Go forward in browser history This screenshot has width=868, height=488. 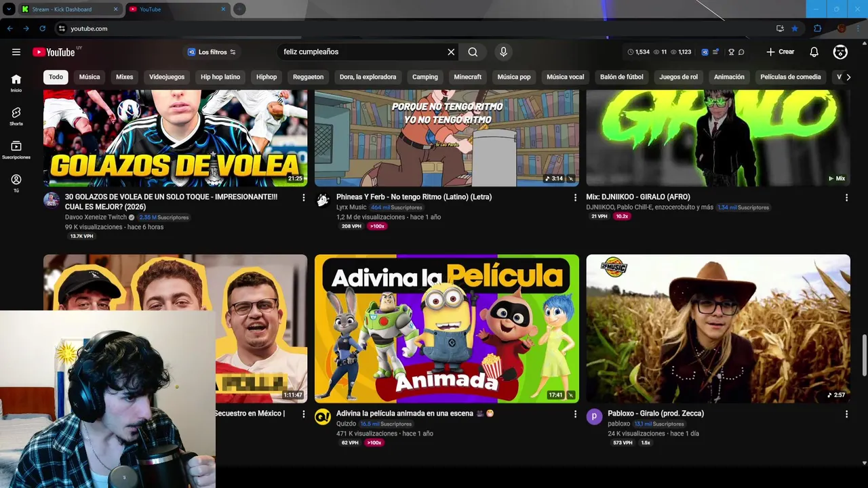pyautogui.click(x=26, y=28)
